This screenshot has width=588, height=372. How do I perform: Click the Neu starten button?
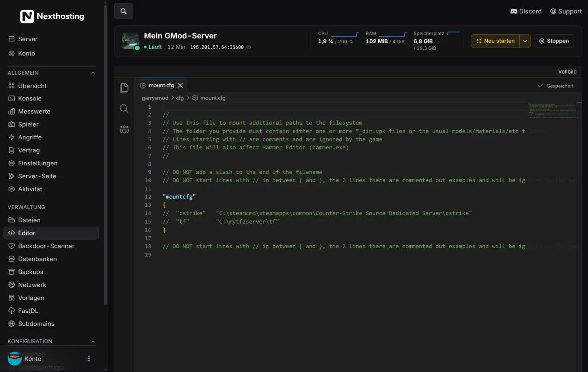(x=495, y=41)
